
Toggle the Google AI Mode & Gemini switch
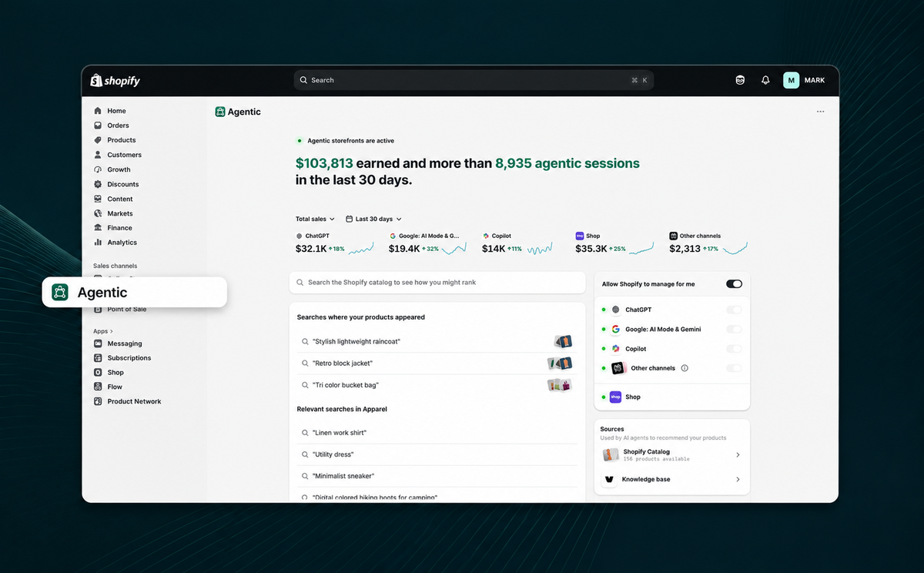734,329
